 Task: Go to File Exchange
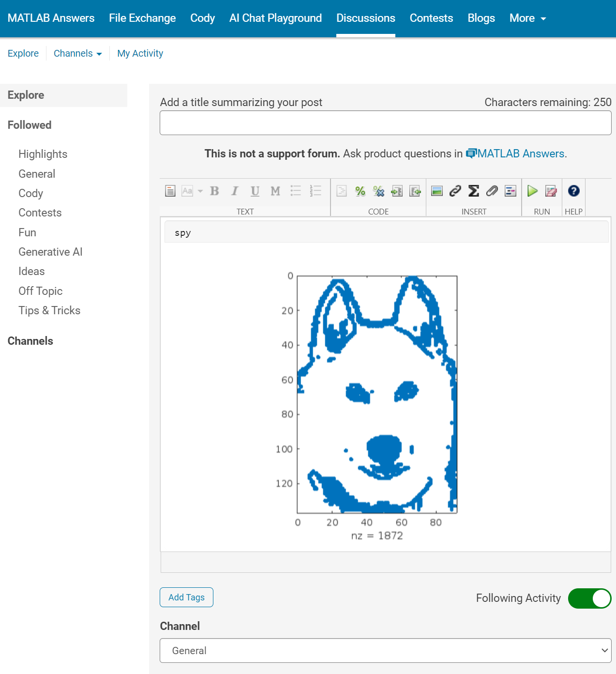tap(142, 18)
